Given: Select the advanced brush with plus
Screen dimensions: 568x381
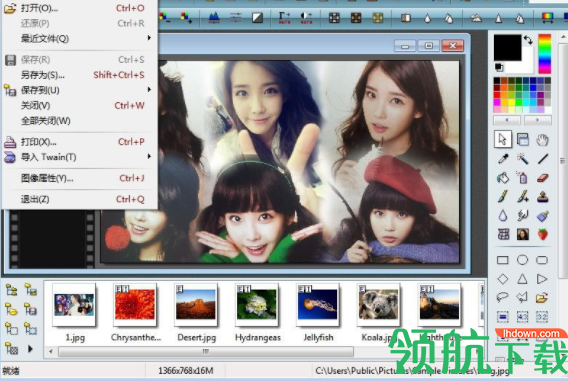Looking at the screenshot, I should click(522, 197).
